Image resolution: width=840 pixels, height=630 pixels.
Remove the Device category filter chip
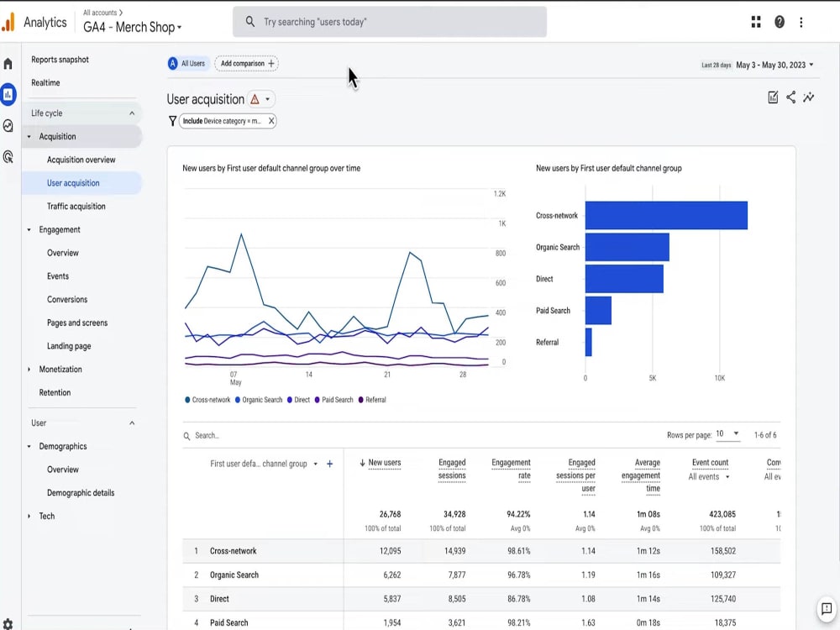pyautogui.click(x=270, y=121)
